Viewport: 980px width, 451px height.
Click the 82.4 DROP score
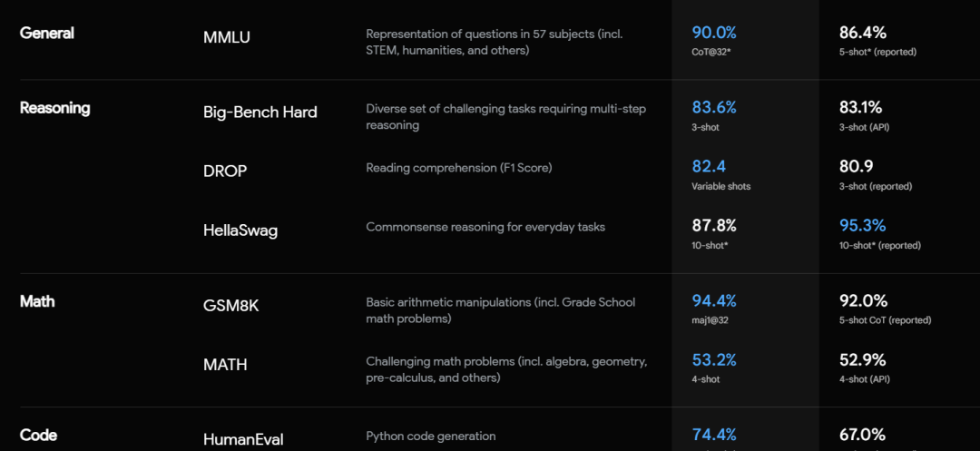pyautogui.click(x=709, y=167)
